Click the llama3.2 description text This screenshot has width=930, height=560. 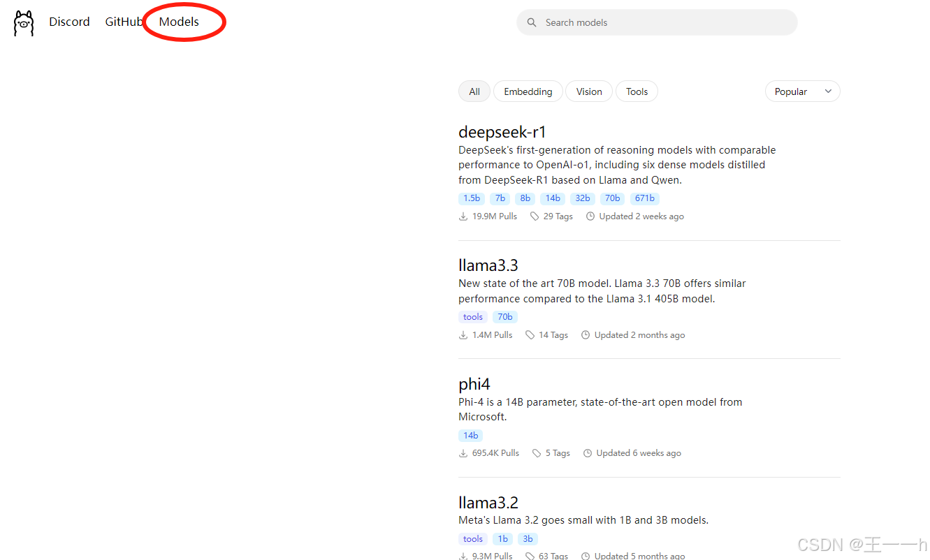tap(583, 520)
